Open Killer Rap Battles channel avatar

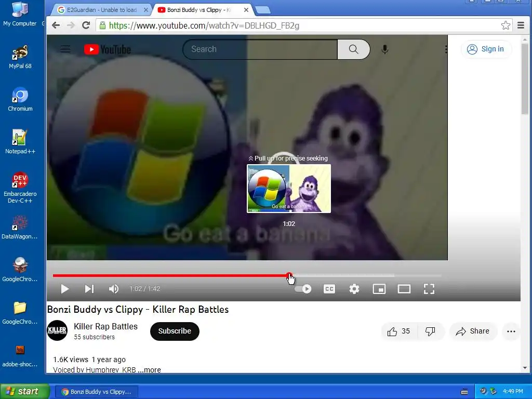(x=57, y=330)
